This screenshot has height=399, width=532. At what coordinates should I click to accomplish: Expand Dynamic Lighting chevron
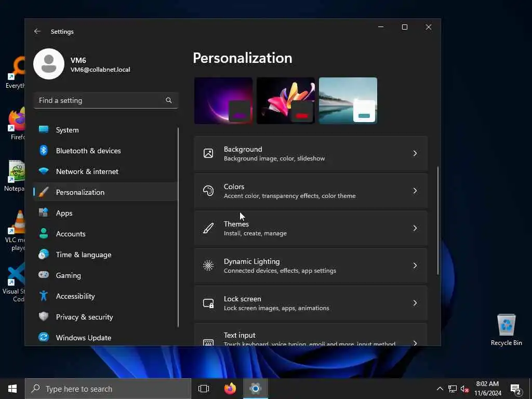[x=415, y=265]
